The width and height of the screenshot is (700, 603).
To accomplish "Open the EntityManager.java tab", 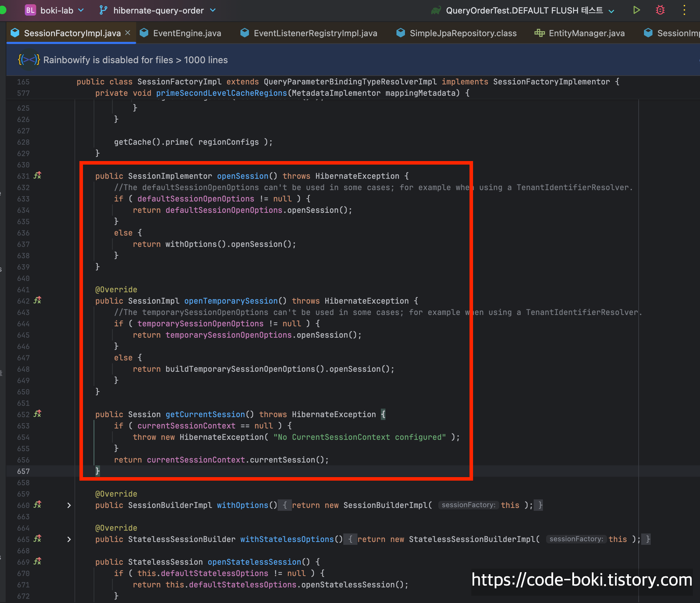I will pyautogui.click(x=587, y=33).
